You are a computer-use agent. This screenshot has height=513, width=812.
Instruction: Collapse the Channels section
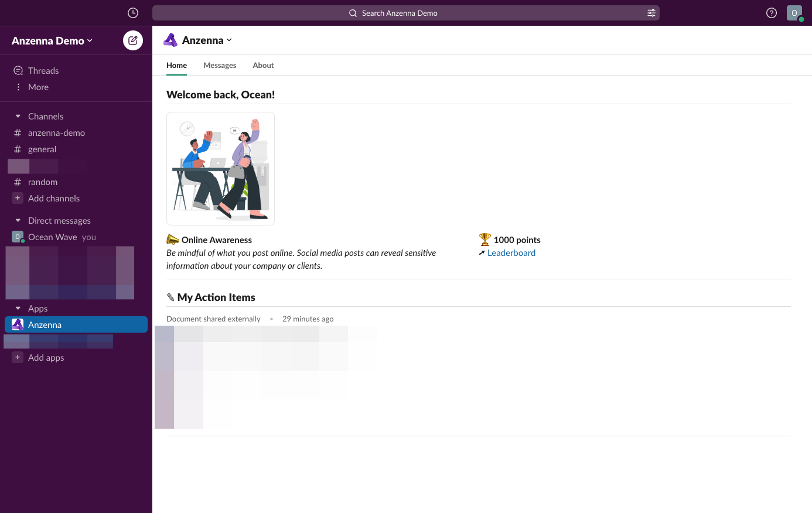[x=18, y=117]
